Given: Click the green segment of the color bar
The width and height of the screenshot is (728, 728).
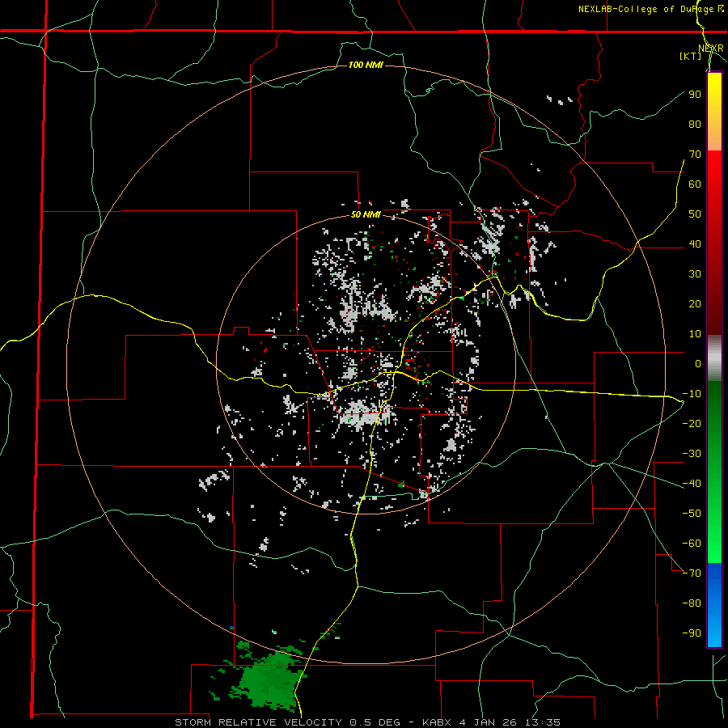Looking at the screenshot, I should pos(714,472).
